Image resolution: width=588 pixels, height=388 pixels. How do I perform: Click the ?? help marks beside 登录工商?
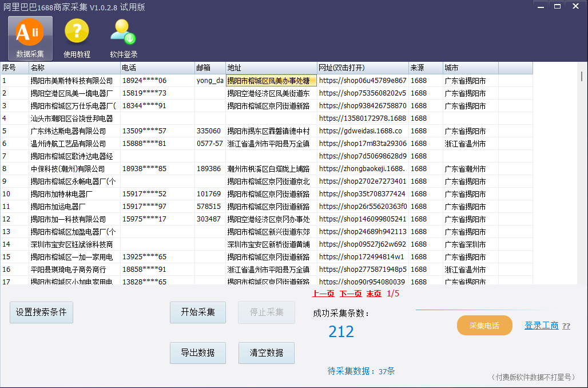click(x=566, y=326)
